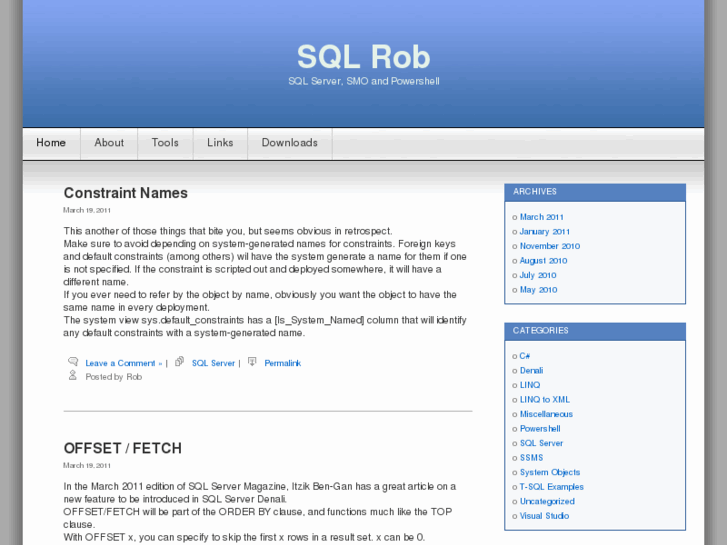
Task: Open the July 2010 archive
Action: tap(538, 275)
